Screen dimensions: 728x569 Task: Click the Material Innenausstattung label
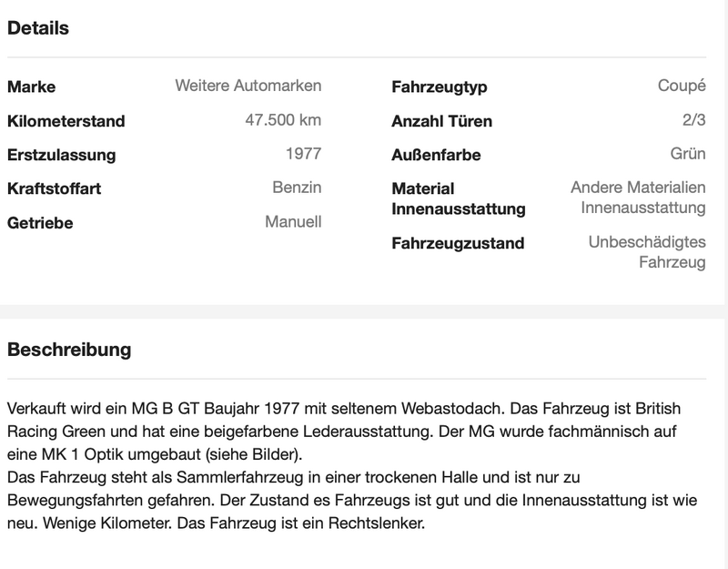458,198
